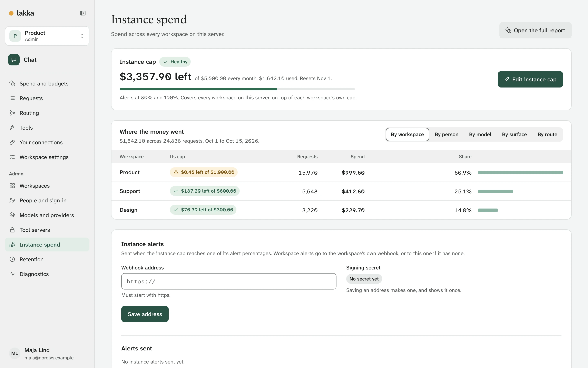The height and width of the screenshot is (368, 588).
Task: Switch to By route tab
Action: [x=547, y=134]
